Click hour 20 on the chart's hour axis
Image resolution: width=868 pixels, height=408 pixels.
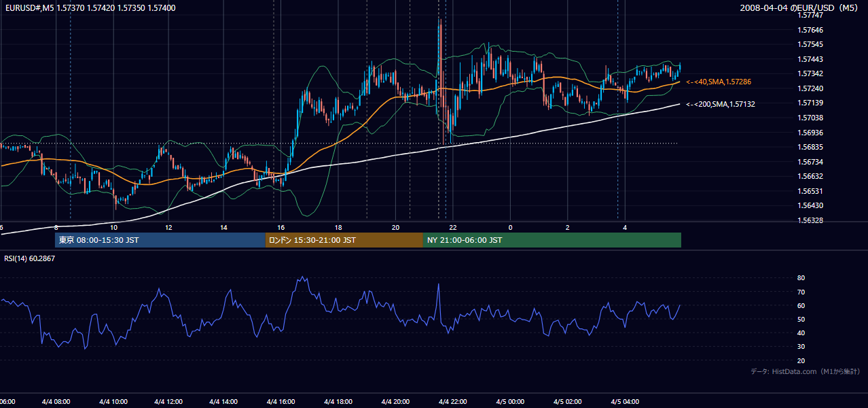pos(395,227)
